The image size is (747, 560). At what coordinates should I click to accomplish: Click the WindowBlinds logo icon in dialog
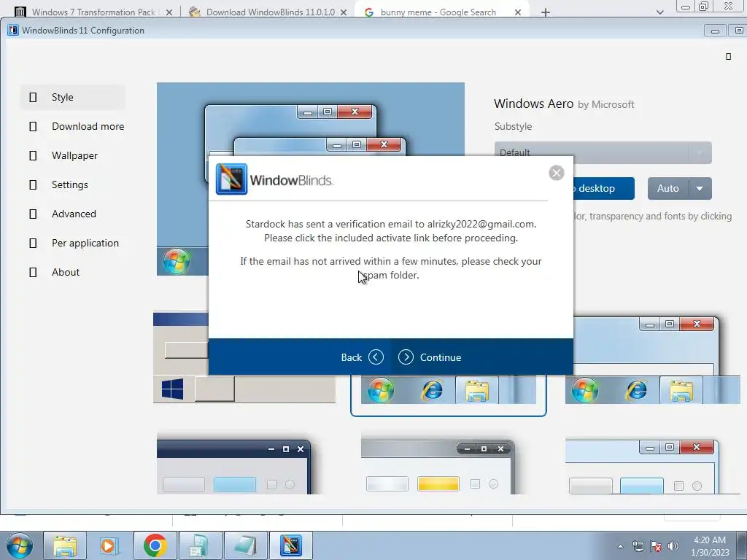pyautogui.click(x=231, y=179)
